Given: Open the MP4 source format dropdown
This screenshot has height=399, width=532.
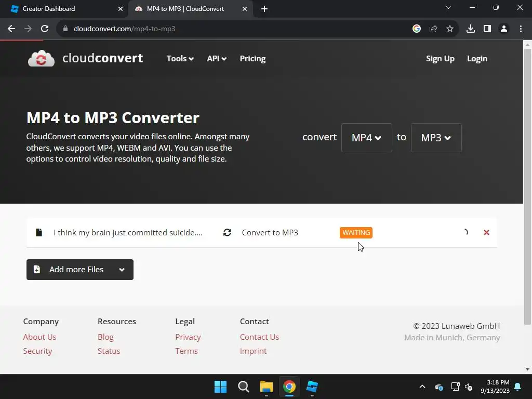Looking at the screenshot, I should (366, 138).
